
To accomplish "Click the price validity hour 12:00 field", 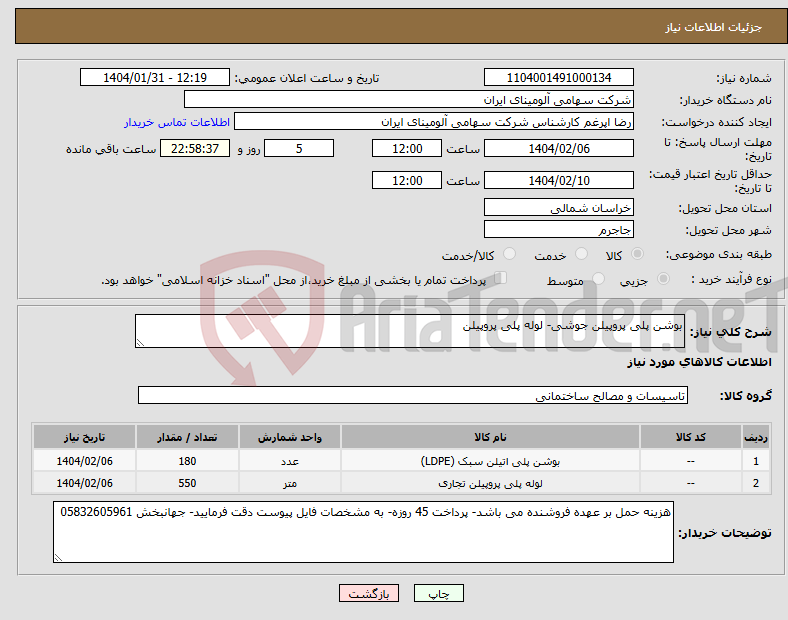I will point(407,180).
